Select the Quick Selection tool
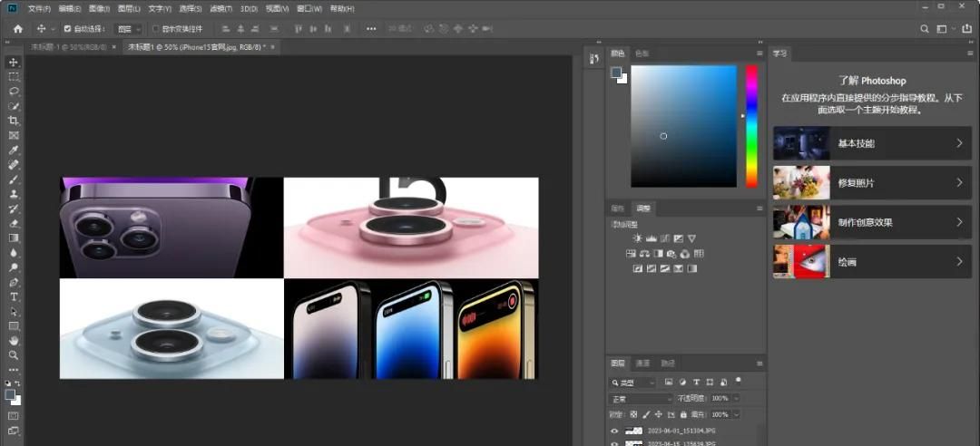Screen dimensions: 980x446 (13, 106)
